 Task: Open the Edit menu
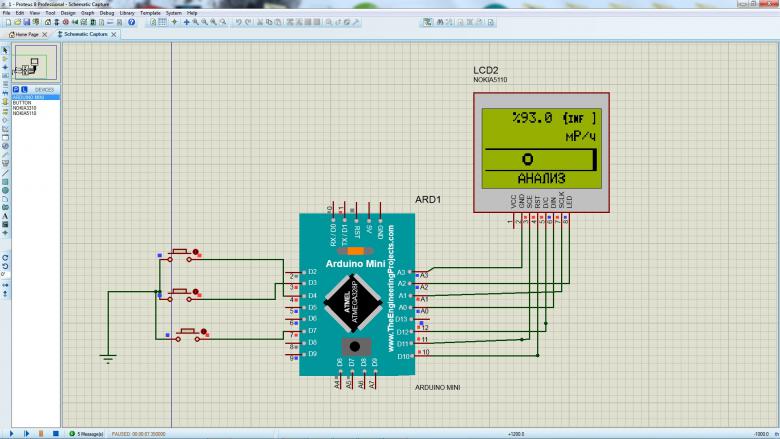point(19,13)
